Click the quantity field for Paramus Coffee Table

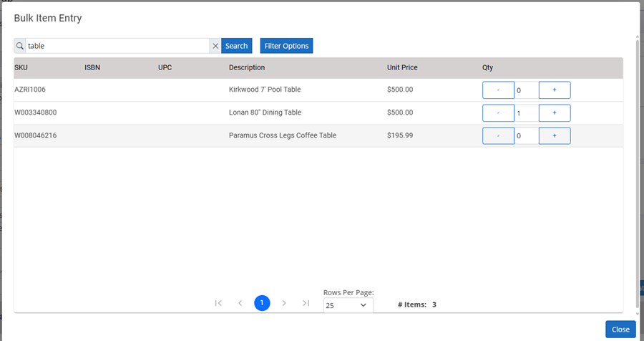[x=527, y=135]
